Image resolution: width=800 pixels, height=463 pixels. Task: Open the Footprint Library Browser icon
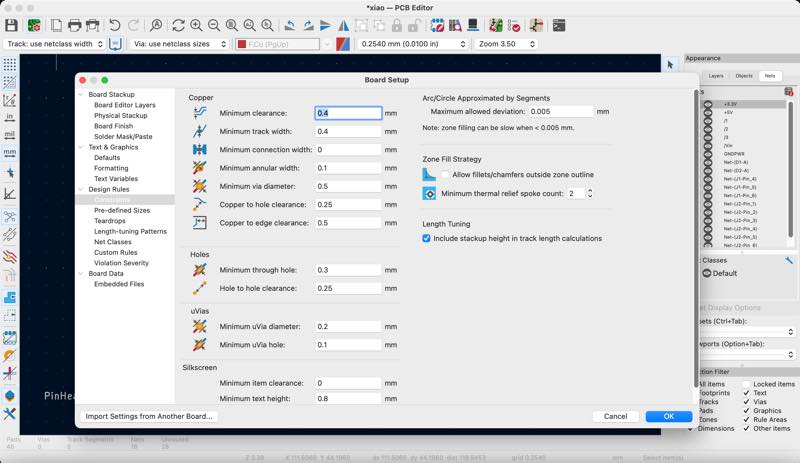coord(455,25)
